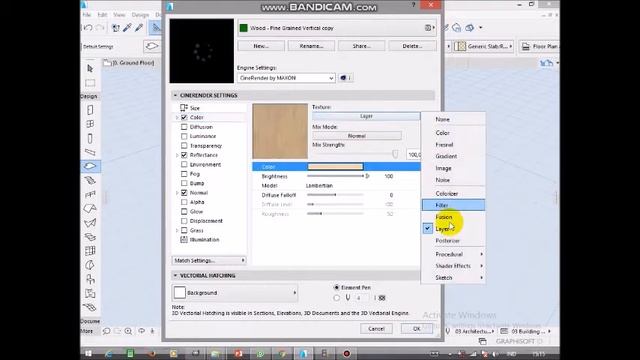The image size is (640, 360).
Task: Click the Size channel icon in channel list
Action: [x=184, y=108]
